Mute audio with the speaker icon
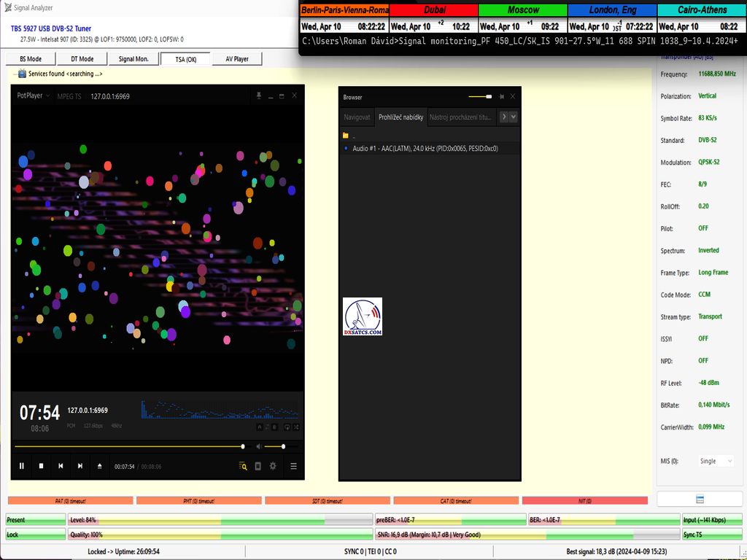Viewport: 747px width, 560px height. [258, 446]
